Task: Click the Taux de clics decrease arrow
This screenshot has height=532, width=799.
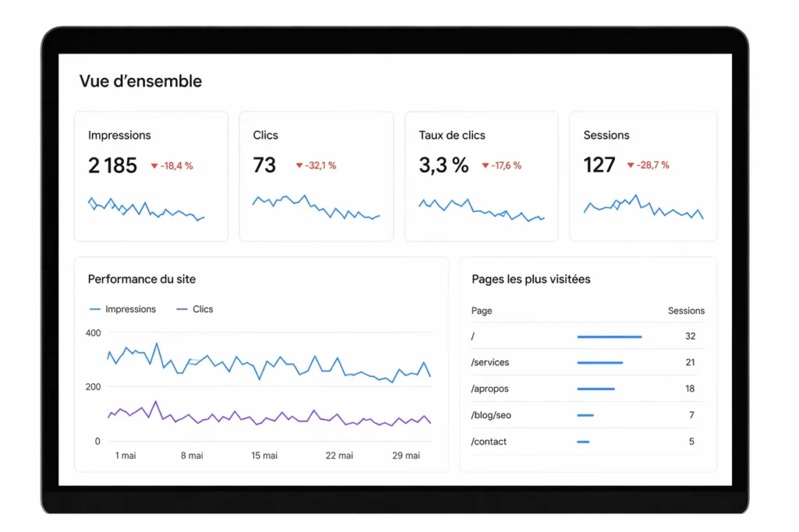Action: (x=485, y=165)
